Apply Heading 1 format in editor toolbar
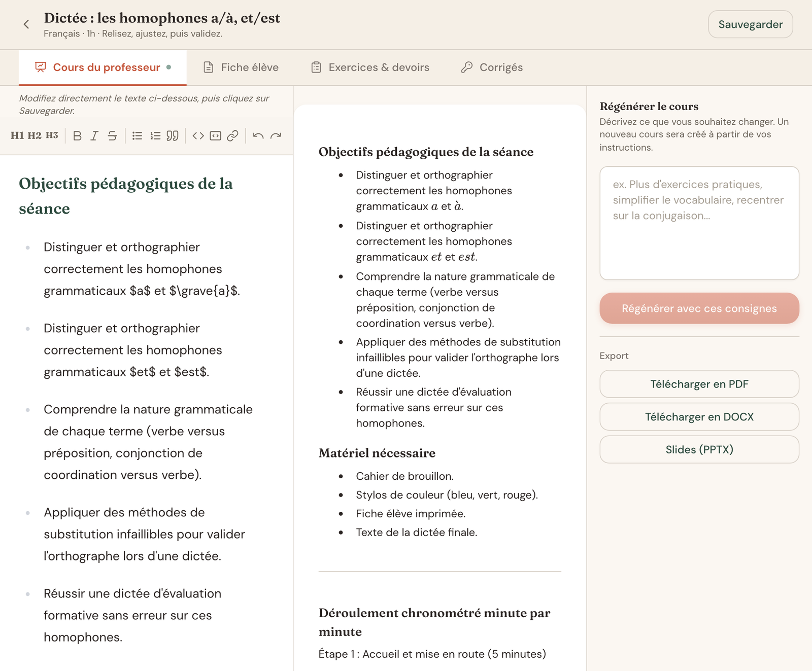This screenshot has height=671, width=812. 17,135
